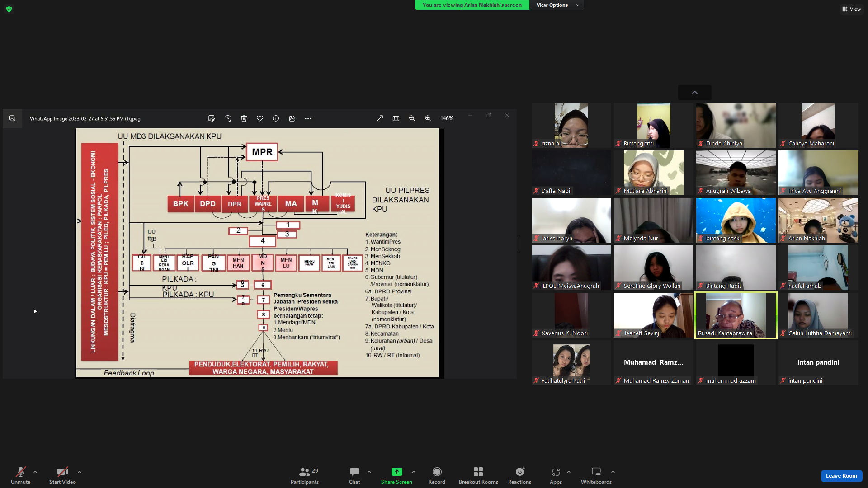
Task: Select Triya Ayu Anggraeni's video tile
Action: [818, 173]
